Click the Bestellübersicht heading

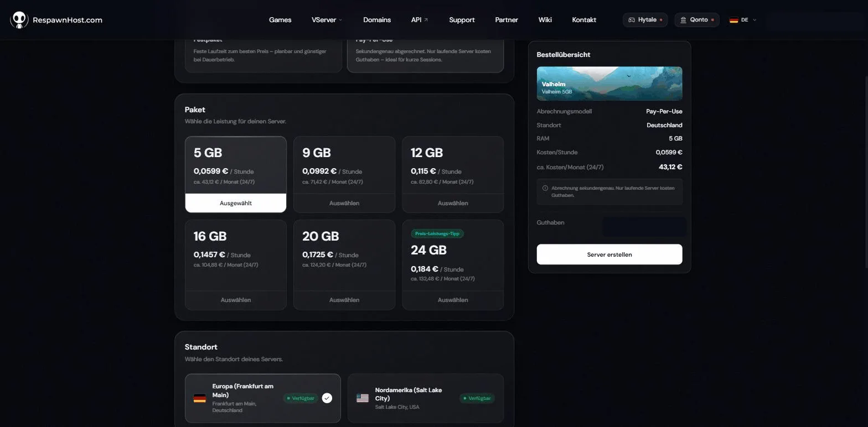pos(564,55)
